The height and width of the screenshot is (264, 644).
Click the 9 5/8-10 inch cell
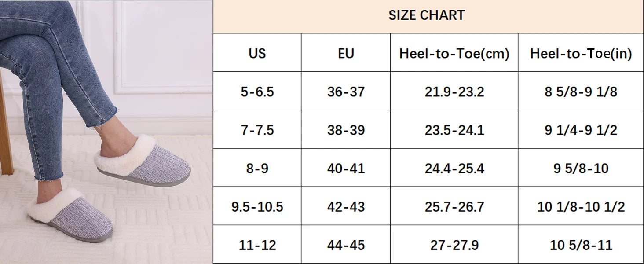[581, 168]
